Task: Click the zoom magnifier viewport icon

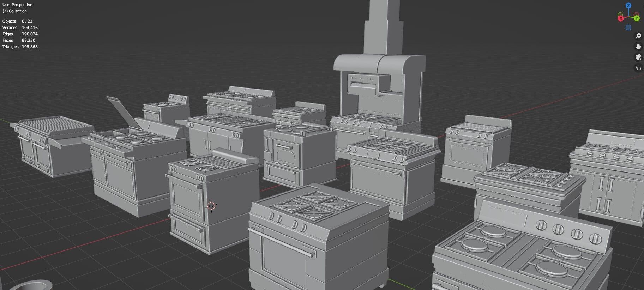Action: point(638,36)
